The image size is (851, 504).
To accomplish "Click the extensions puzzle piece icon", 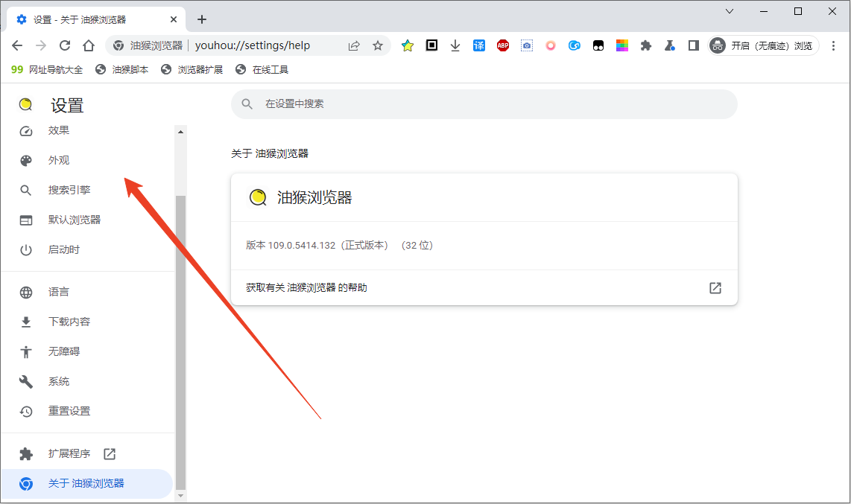I will tap(646, 45).
